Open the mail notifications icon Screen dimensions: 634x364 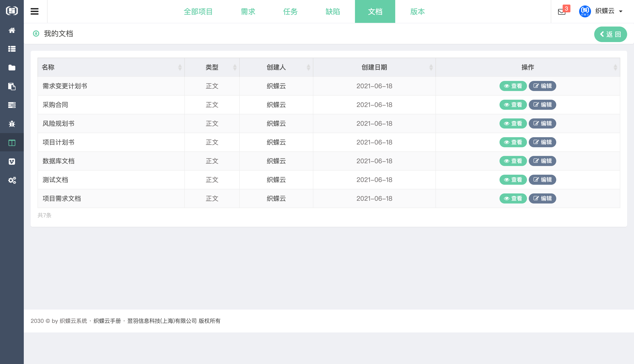pos(561,11)
